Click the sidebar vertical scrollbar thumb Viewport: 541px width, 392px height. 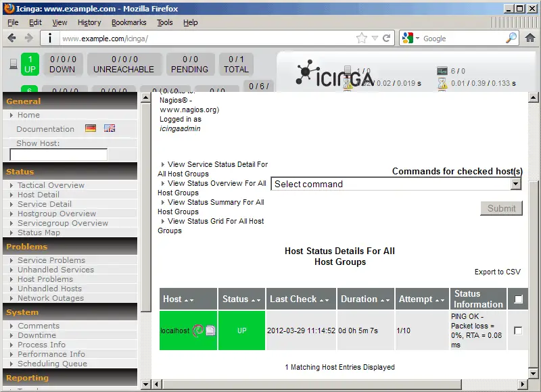146,207
